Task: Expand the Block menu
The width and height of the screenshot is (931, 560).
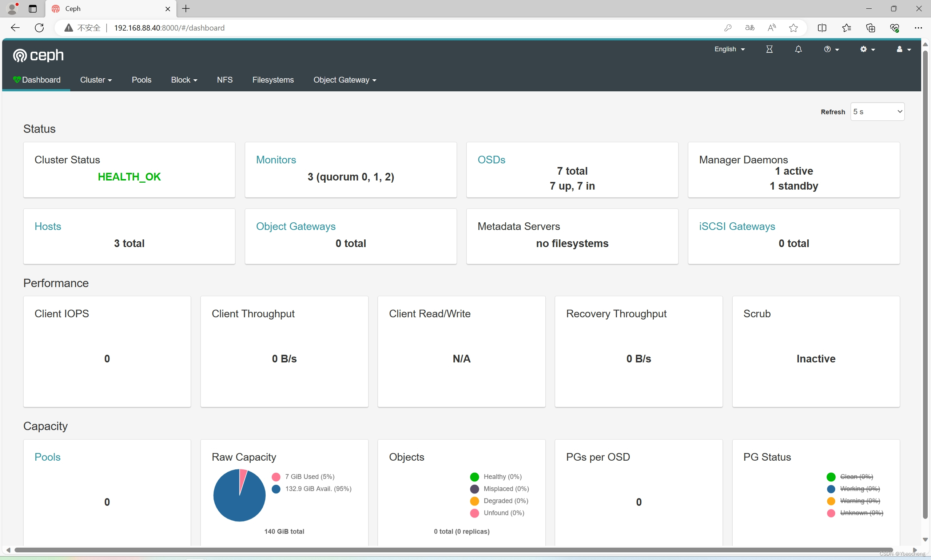Action: pyautogui.click(x=184, y=80)
